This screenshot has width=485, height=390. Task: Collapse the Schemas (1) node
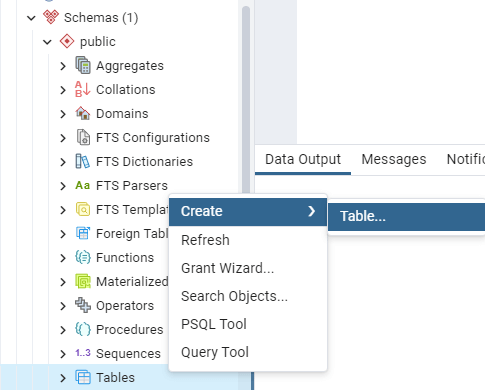pyautogui.click(x=31, y=18)
